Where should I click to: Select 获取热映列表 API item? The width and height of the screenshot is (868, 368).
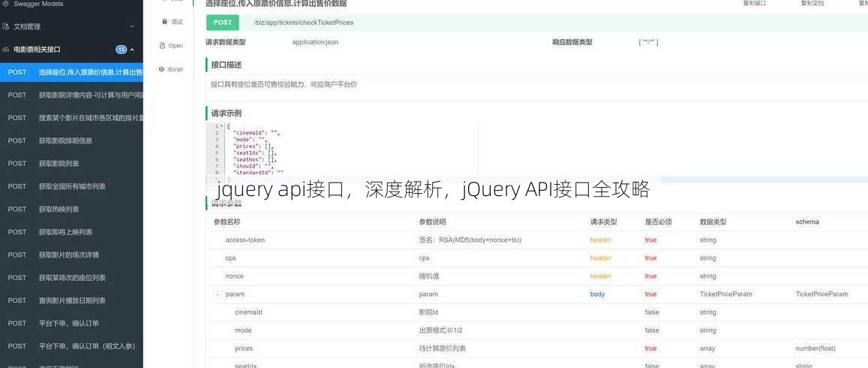pos(71,209)
